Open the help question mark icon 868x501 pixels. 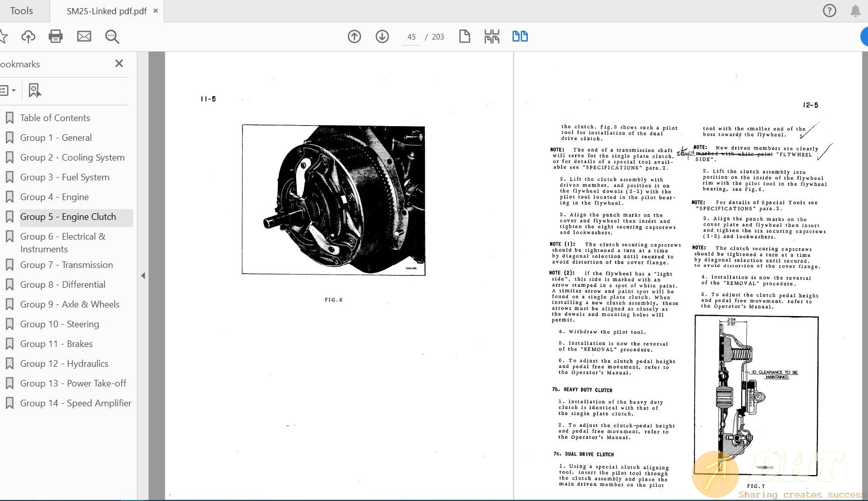[x=829, y=11]
